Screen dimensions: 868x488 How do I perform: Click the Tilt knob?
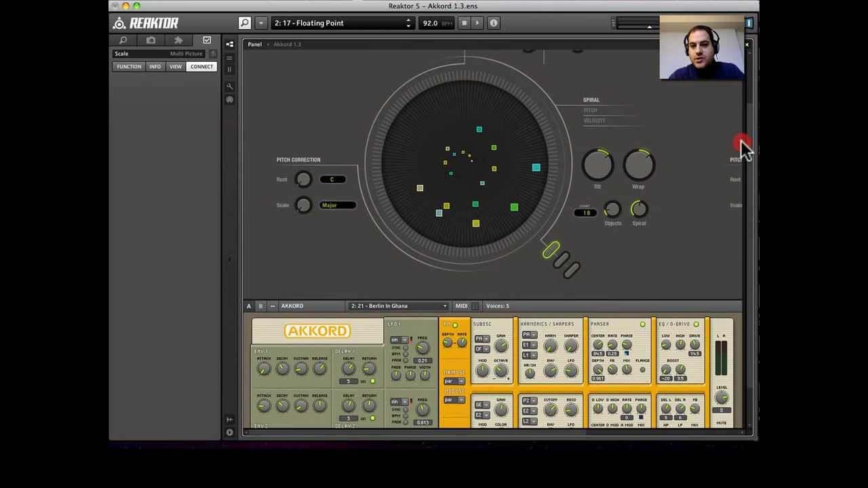pos(597,165)
